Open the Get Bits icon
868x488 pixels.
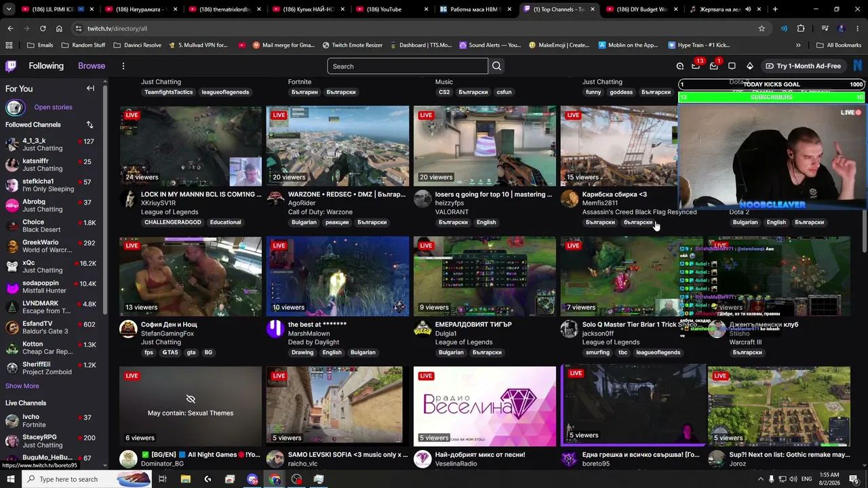pyautogui.click(x=749, y=66)
